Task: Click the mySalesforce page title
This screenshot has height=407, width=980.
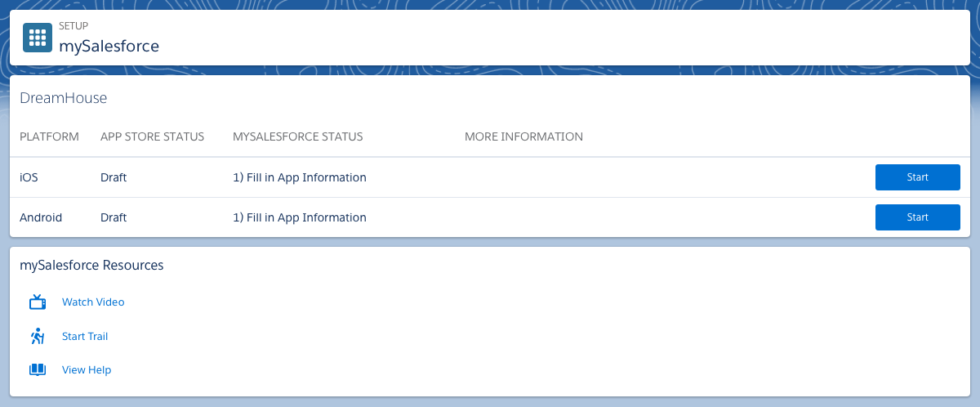Action: 109,46
